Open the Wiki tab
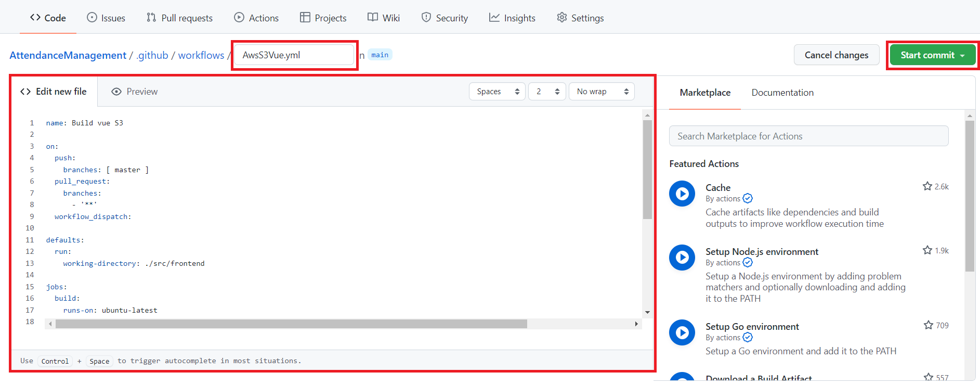 pyautogui.click(x=384, y=18)
